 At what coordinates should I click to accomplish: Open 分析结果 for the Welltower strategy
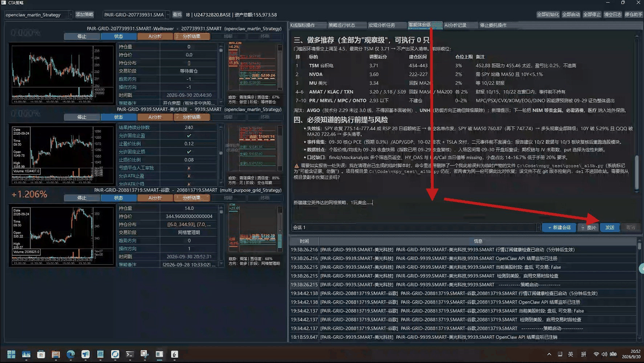[192, 36]
